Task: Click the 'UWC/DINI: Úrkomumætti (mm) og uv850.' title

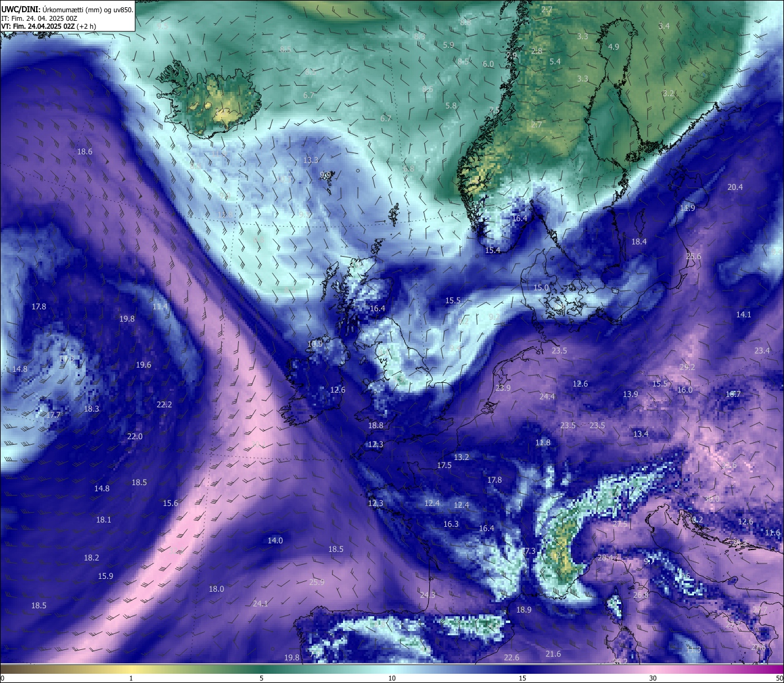Action: [67, 9]
